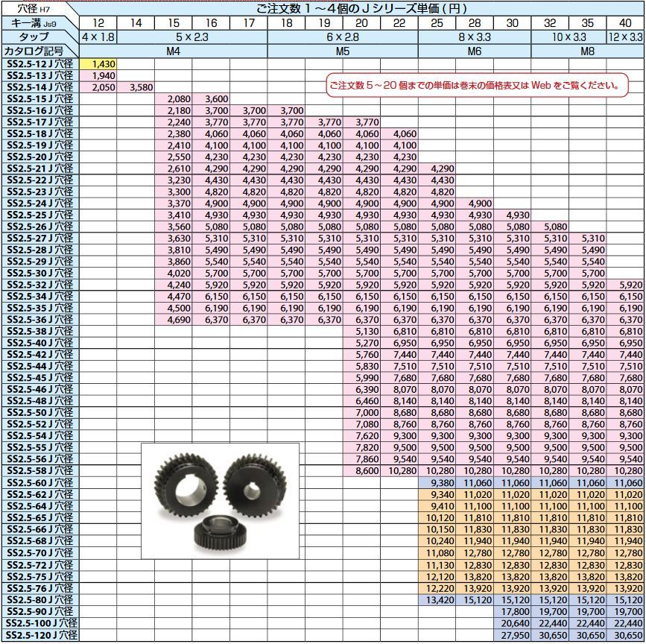
Task: Click the bore 40 price in row SS2.5-32 J
Action: 625,285
